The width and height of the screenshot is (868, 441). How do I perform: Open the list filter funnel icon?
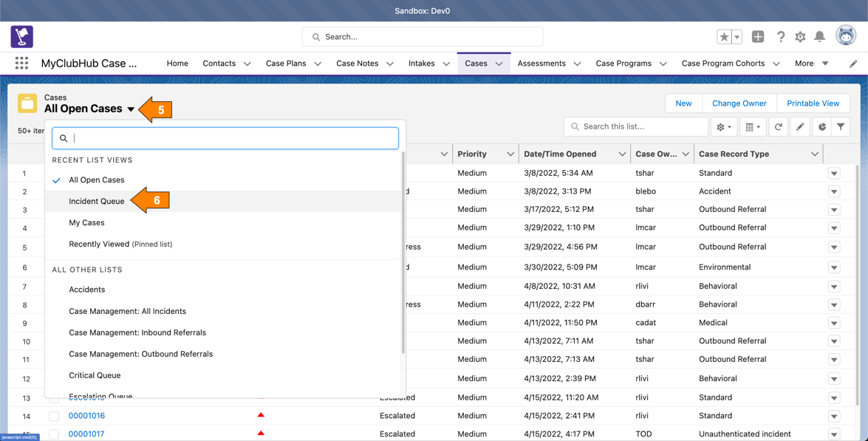coord(841,127)
